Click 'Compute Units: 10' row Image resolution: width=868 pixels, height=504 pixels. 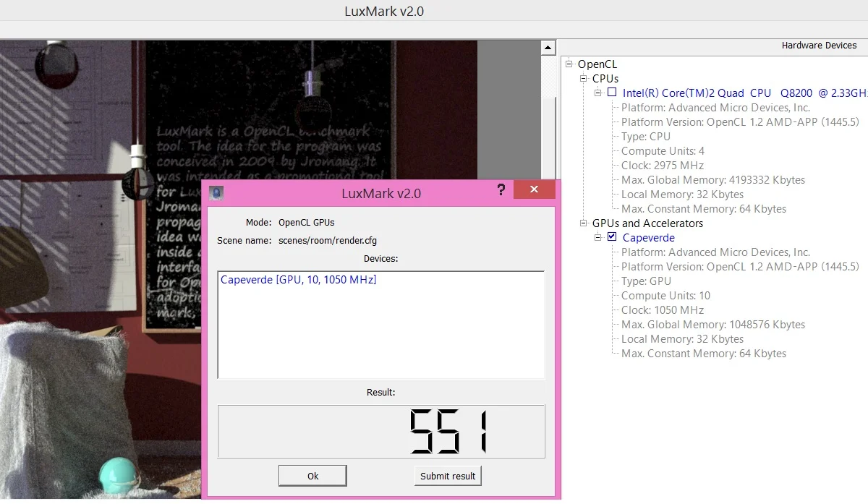(x=665, y=296)
